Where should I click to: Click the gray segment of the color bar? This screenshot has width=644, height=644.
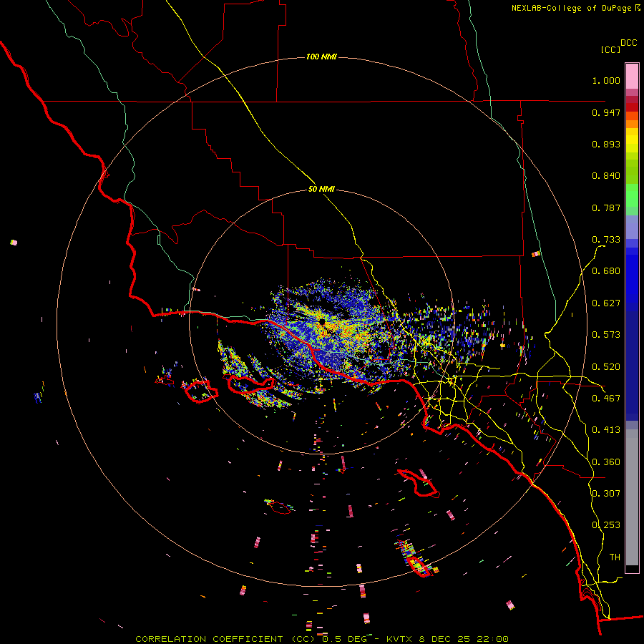click(632, 497)
